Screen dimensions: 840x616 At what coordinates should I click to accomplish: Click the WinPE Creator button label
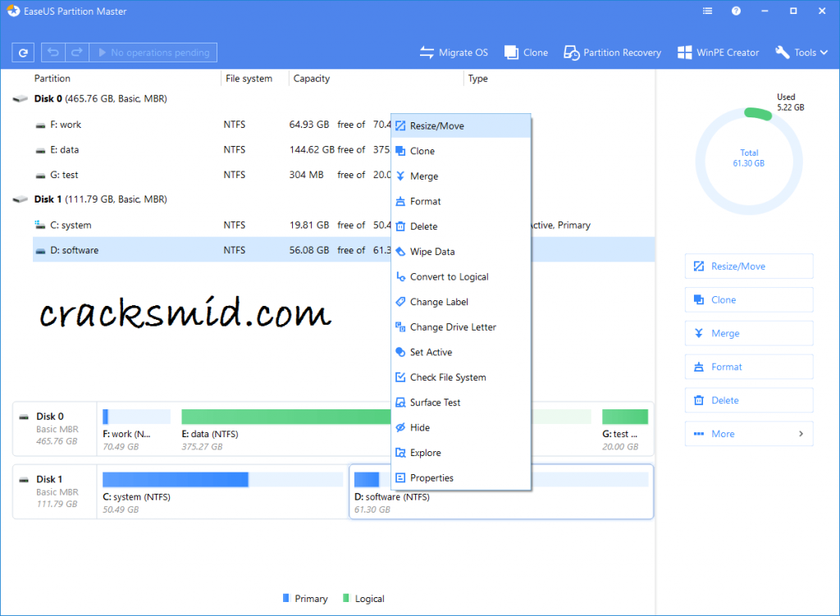pyautogui.click(x=728, y=52)
